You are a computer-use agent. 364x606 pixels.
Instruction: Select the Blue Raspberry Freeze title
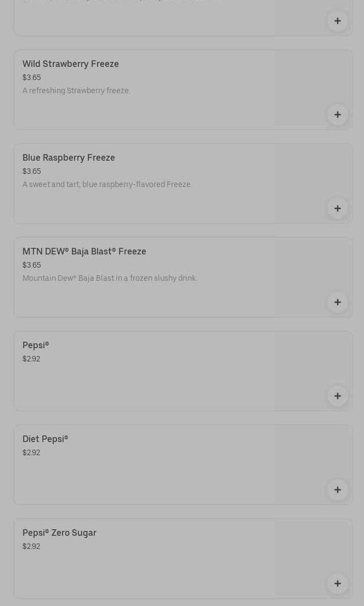pos(69,158)
